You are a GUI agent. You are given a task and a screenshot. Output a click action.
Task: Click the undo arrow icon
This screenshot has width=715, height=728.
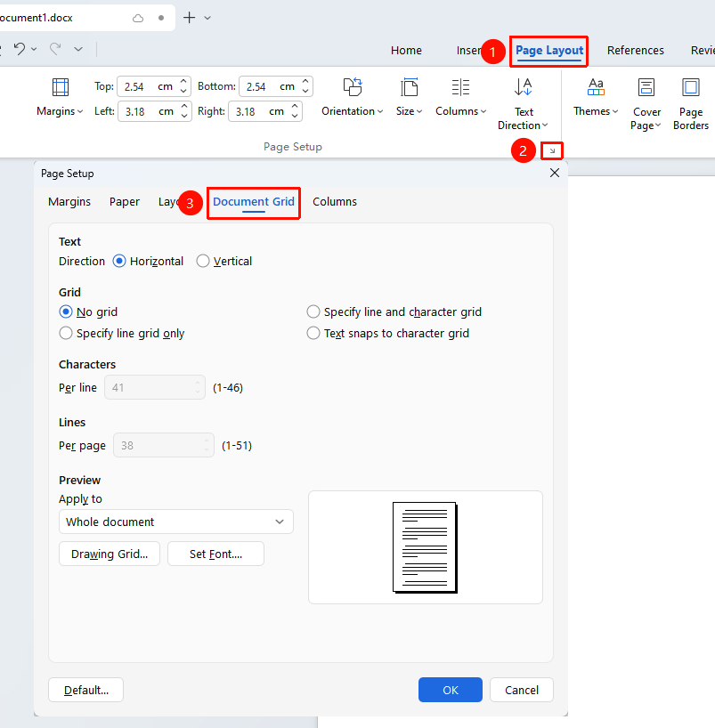coord(20,49)
